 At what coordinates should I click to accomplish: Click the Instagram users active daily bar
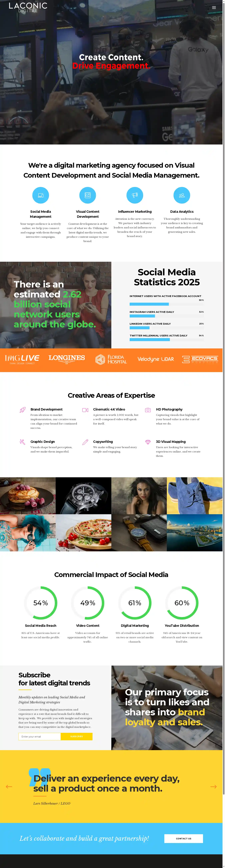[x=167, y=316]
